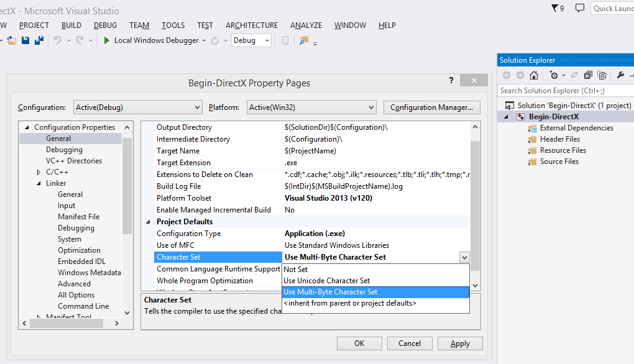Click the Header Files folder icon
The height and width of the screenshot is (364, 634).
(532, 140)
